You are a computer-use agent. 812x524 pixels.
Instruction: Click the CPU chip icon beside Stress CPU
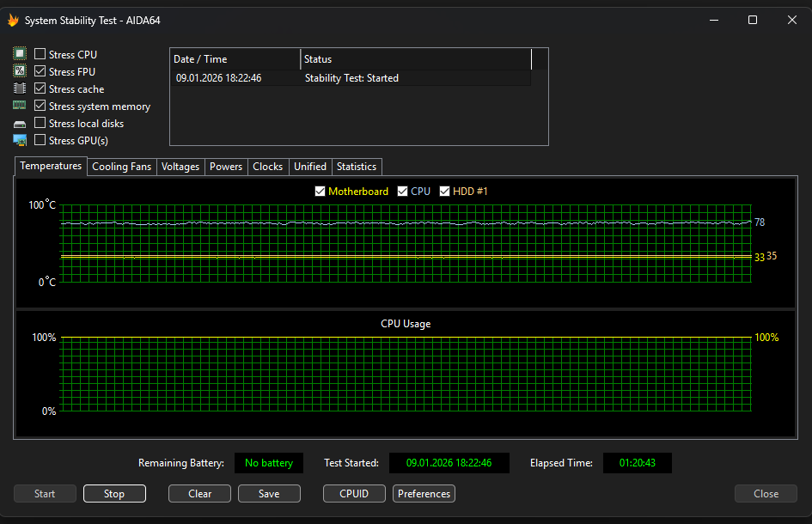coord(20,53)
